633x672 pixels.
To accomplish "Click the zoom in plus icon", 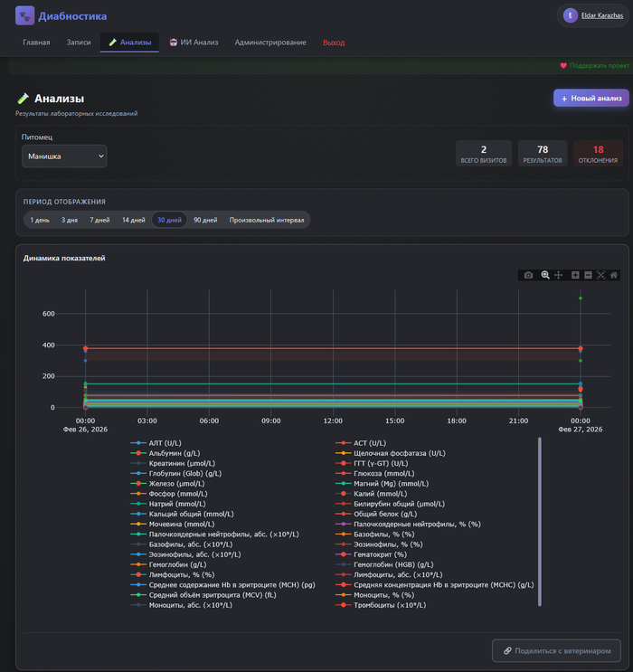I will click(x=575, y=275).
